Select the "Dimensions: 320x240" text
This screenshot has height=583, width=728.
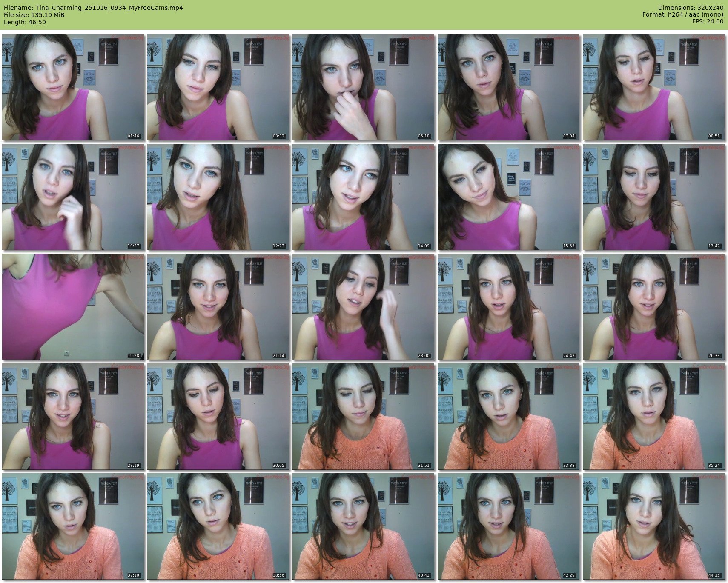coord(691,8)
